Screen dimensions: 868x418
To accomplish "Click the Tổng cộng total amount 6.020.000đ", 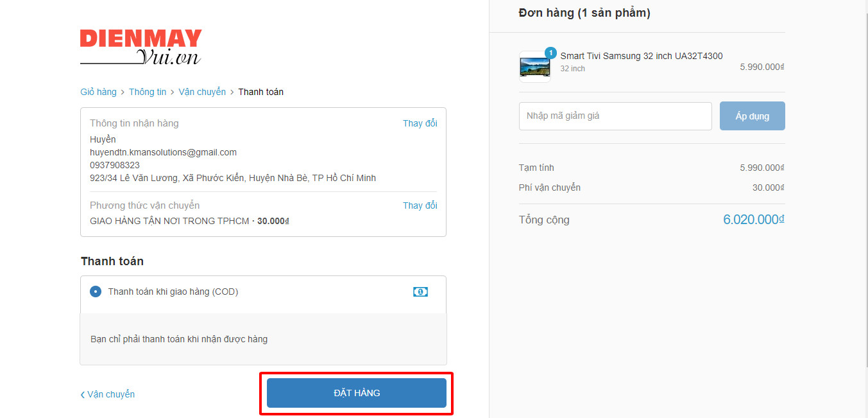I will tap(753, 220).
